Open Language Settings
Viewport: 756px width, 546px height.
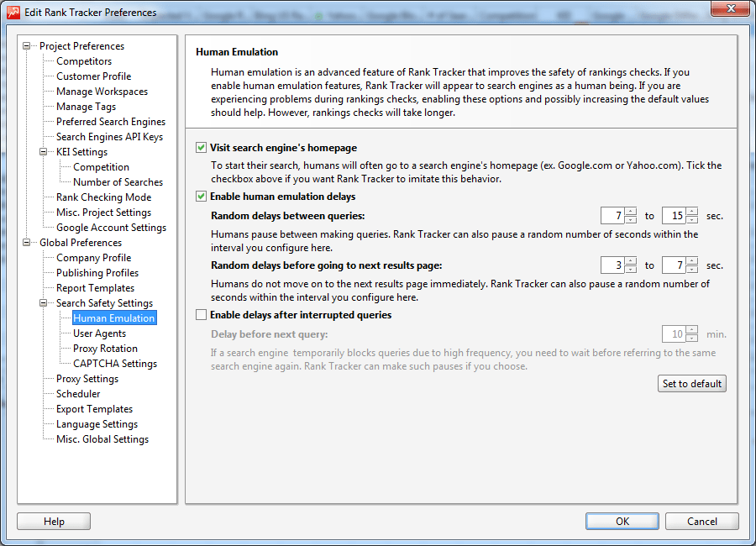coord(97,424)
